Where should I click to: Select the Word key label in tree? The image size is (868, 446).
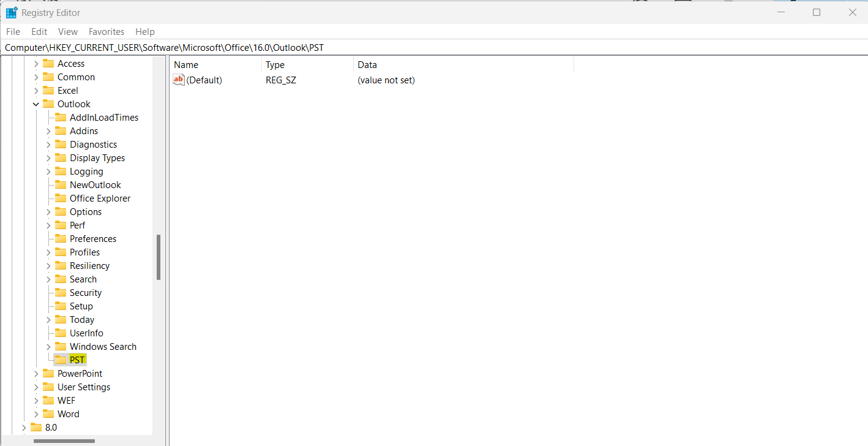(x=69, y=414)
